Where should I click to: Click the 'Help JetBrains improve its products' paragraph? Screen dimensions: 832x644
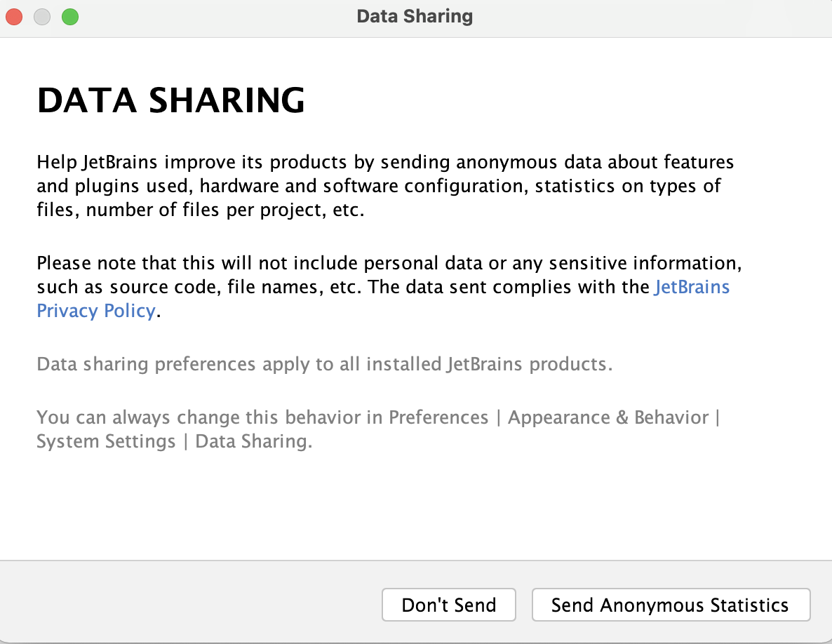click(x=385, y=186)
